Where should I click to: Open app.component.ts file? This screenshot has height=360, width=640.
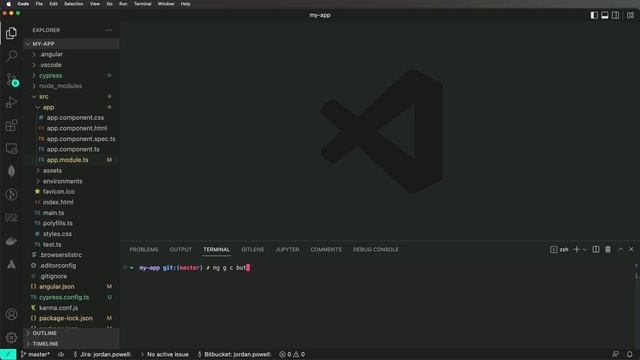click(71, 149)
